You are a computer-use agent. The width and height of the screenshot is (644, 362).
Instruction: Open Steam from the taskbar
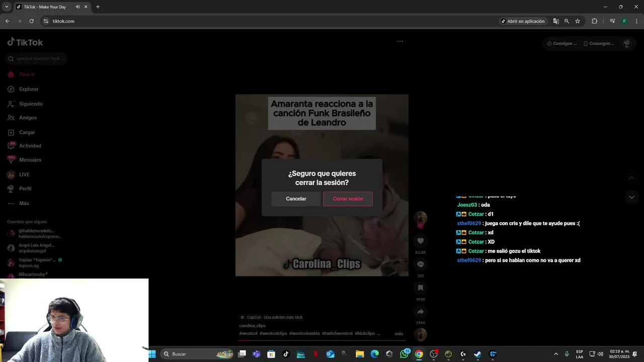[477, 354]
